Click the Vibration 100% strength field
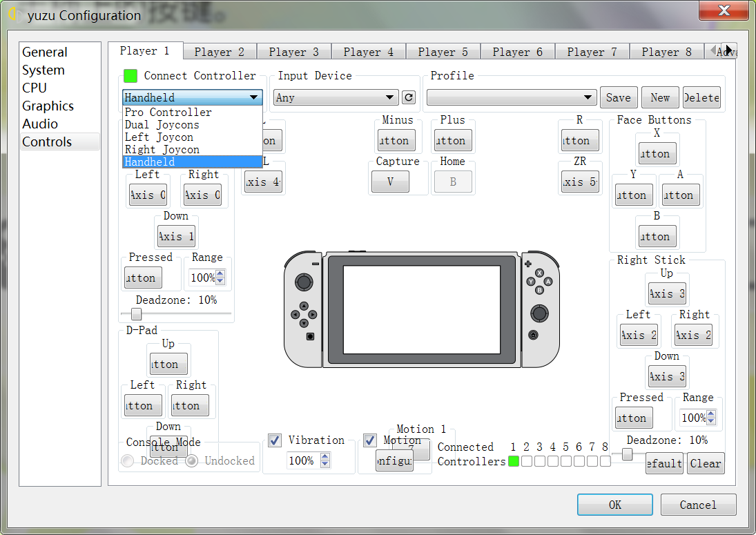Viewport: 756px width, 535px height. pyautogui.click(x=309, y=460)
